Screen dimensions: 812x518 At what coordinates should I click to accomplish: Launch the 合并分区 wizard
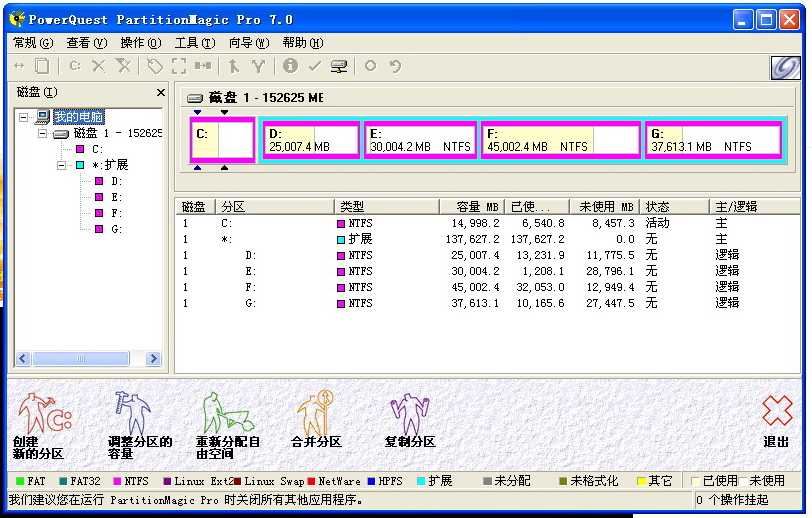click(x=316, y=420)
